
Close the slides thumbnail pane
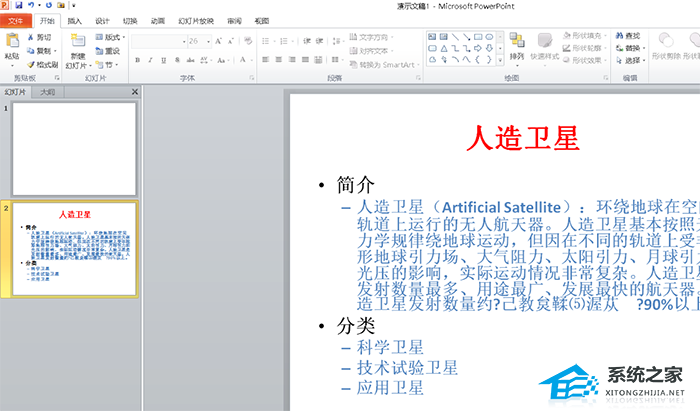click(134, 92)
